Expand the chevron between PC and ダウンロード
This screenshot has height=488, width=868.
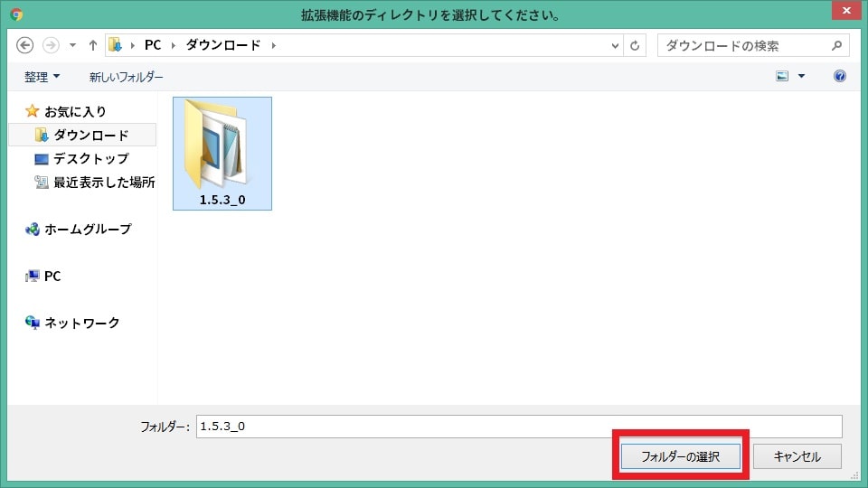click(x=174, y=45)
